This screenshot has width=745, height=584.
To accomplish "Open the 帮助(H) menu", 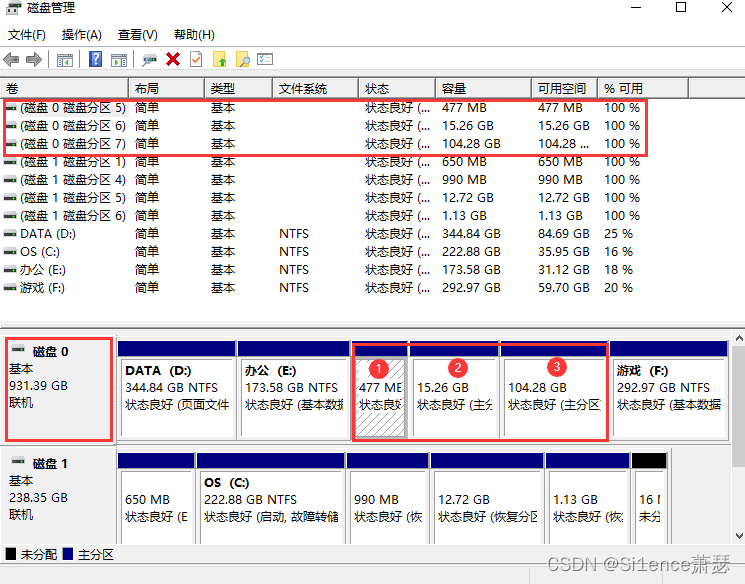I will [x=194, y=35].
